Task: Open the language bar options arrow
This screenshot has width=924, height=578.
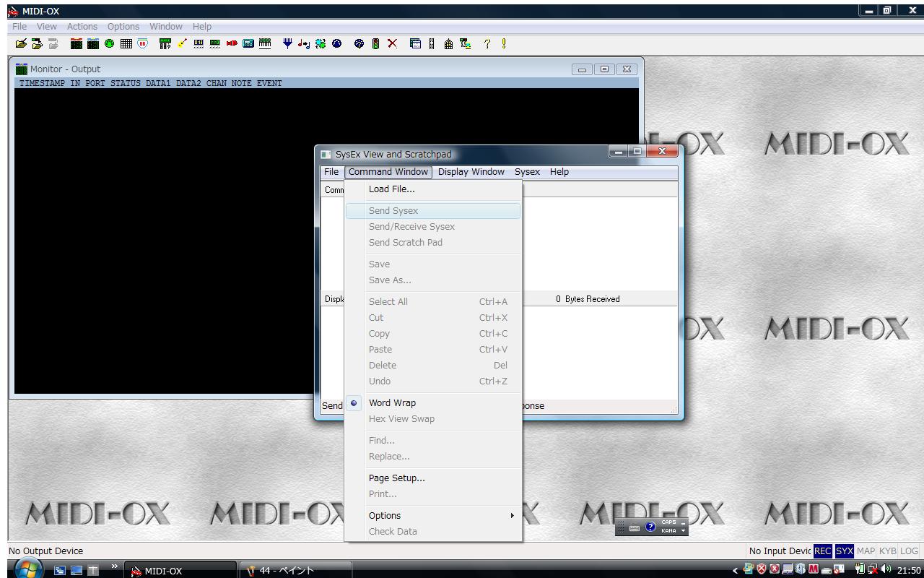Action: coord(684,531)
